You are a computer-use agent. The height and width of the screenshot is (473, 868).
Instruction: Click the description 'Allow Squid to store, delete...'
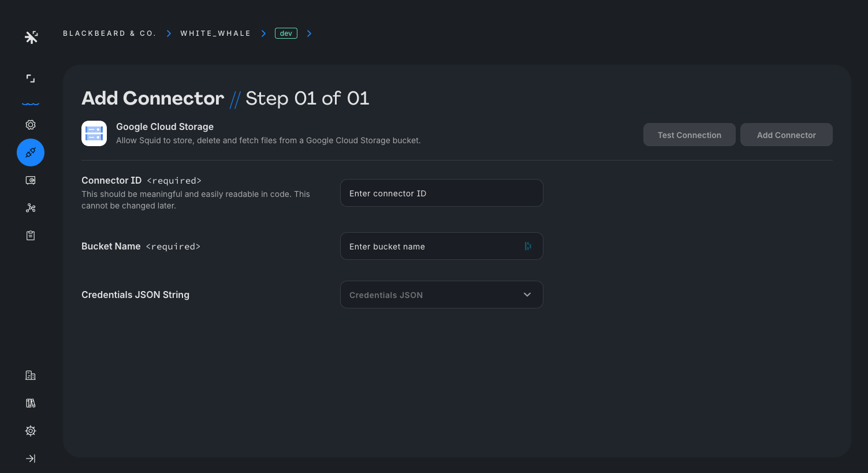[x=269, y=140]
